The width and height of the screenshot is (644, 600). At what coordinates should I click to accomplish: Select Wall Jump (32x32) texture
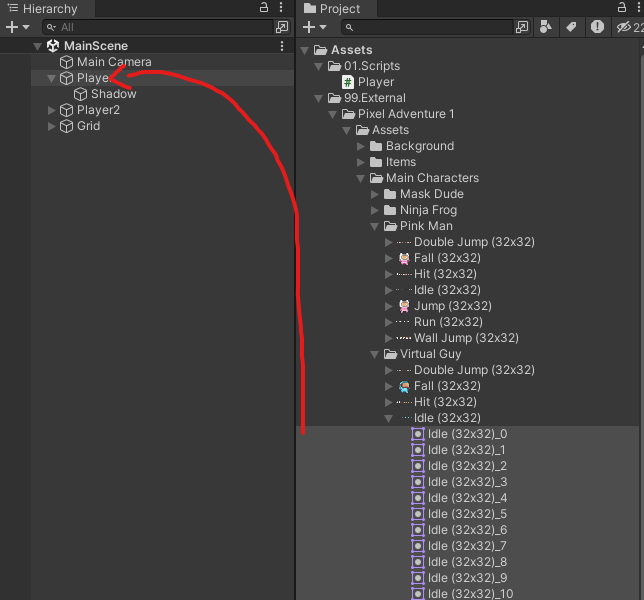pos(466,338)
